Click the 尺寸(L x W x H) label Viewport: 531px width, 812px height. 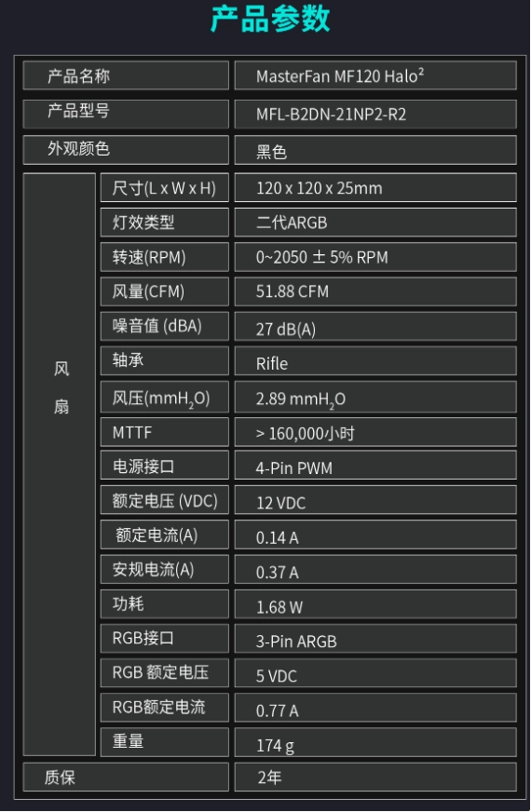165,187
